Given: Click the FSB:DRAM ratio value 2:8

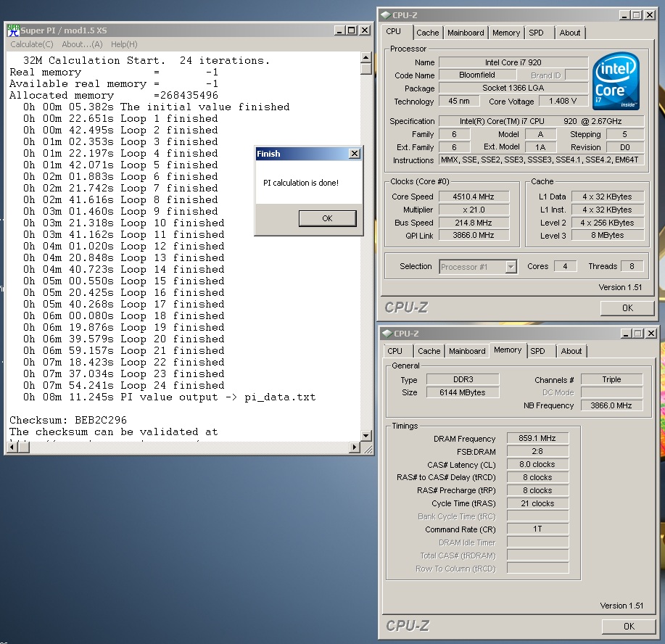Looking at the screenshot, I should tap(537, 451).
